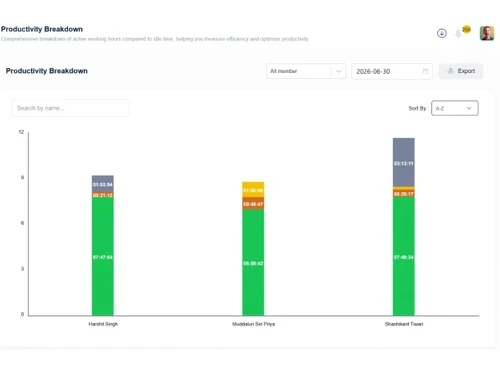Click the Search by name field

pos(70,108)
